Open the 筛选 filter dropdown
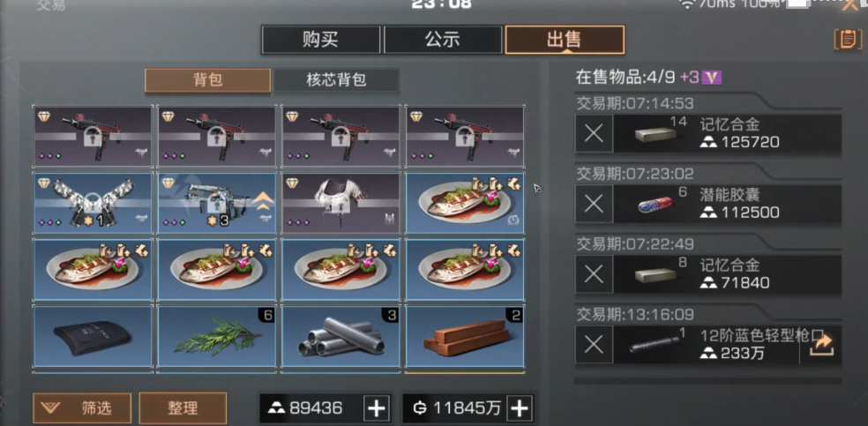 pos(82,408)
